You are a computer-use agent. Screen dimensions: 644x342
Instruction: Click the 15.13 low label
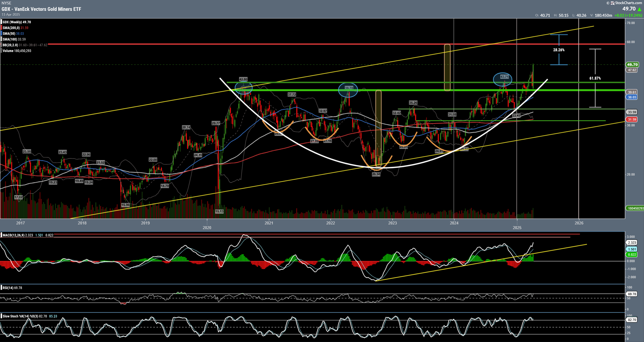click(x=219, y=211)
